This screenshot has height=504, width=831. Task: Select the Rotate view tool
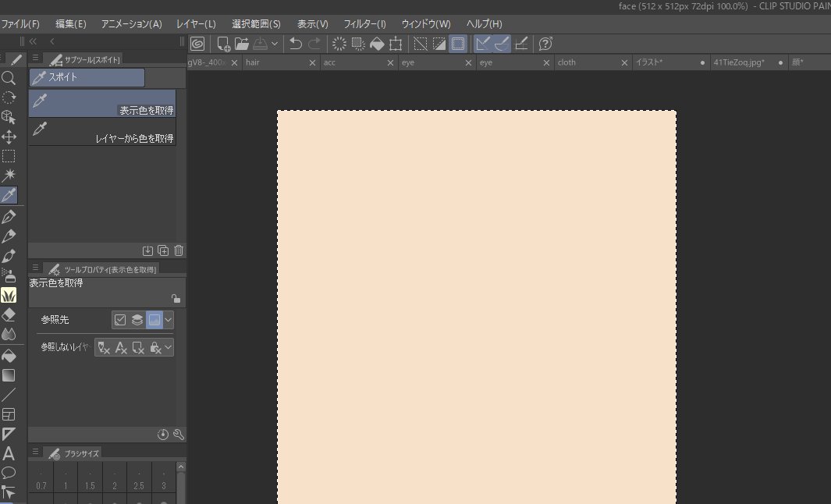coord(9,98)
